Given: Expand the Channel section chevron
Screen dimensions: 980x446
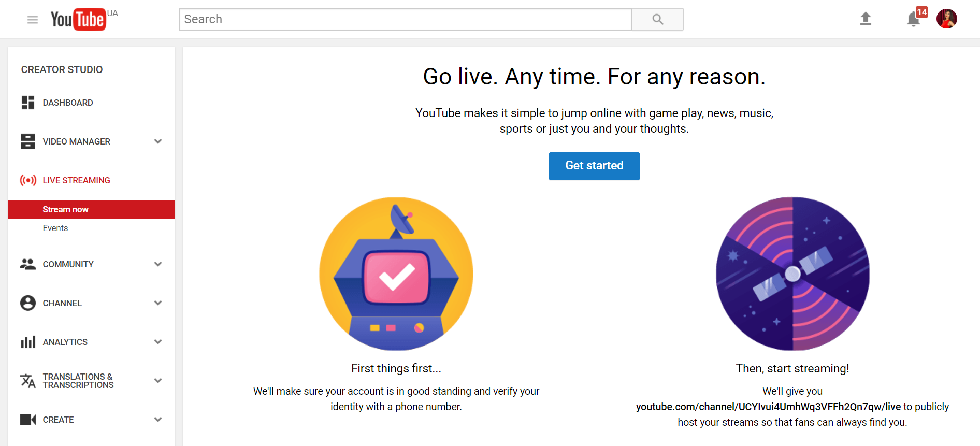Looking at the screenshot, I should [x=158, y=303].
